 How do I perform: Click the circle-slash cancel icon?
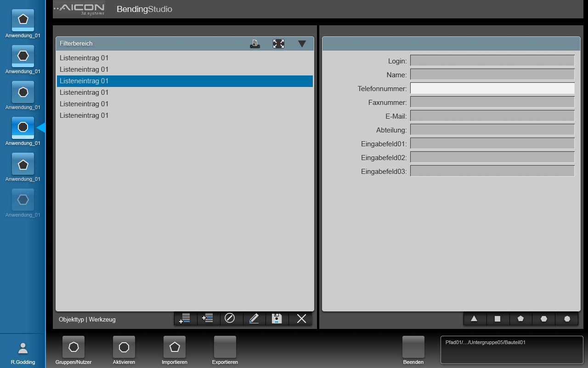[230, 318]
